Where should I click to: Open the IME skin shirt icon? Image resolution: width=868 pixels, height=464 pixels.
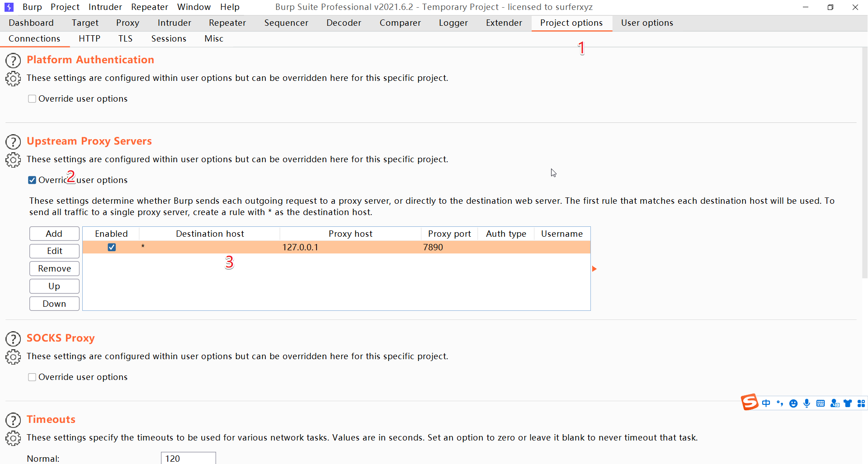(x=848, y=403)
